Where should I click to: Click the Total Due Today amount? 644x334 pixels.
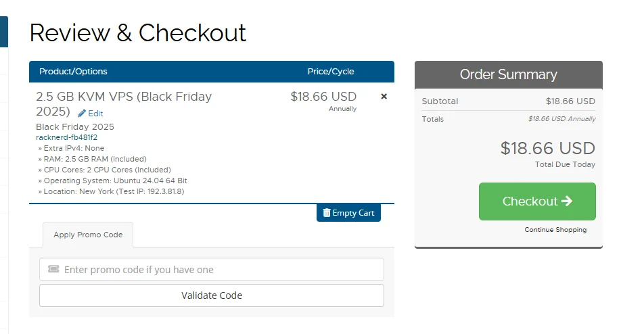tap(547, 149)
